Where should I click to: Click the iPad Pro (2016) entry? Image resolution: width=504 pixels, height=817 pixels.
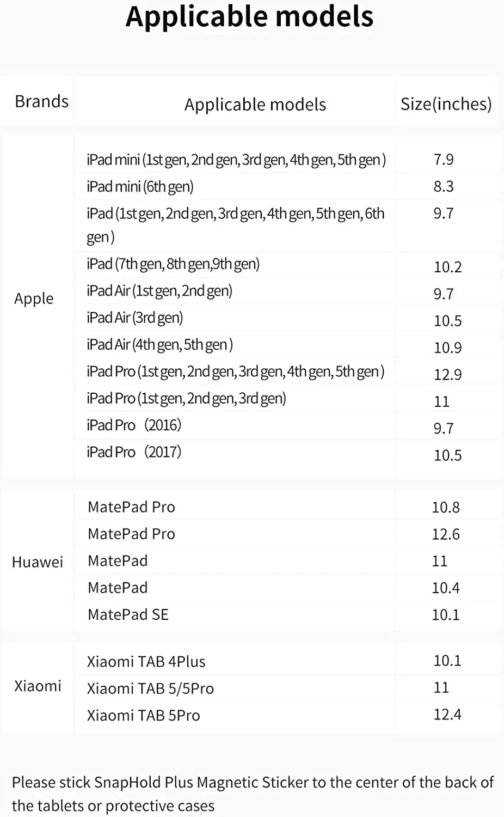[x=134, y=425]
